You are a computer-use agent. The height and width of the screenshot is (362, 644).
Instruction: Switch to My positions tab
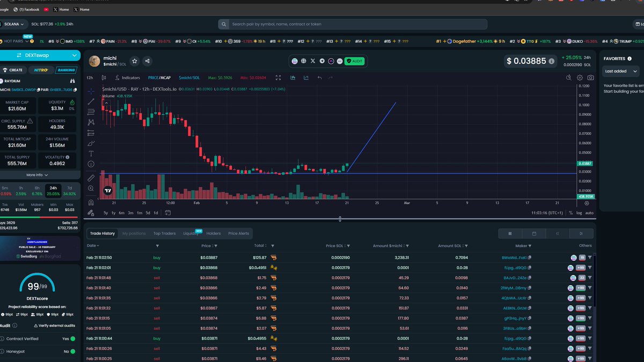(x=134, y=233)
